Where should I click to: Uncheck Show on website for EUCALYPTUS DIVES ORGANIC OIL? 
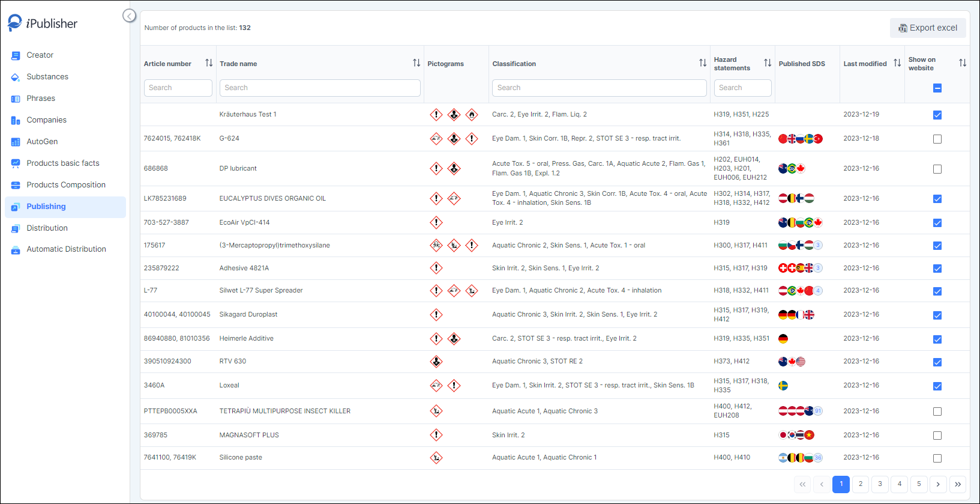click(x=937, y=199)
